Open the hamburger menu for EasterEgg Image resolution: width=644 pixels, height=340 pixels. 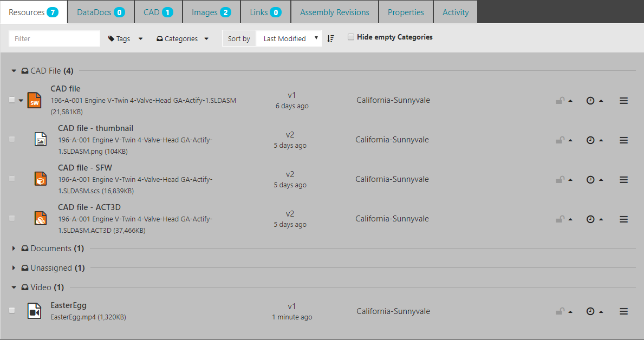pos(623,311)
